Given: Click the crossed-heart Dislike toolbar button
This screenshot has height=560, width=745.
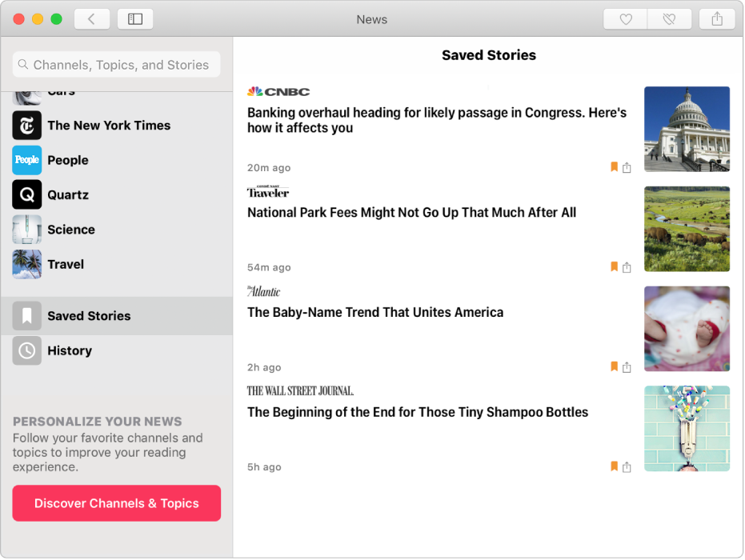Looking at the screenshot, I should point(670,19).
